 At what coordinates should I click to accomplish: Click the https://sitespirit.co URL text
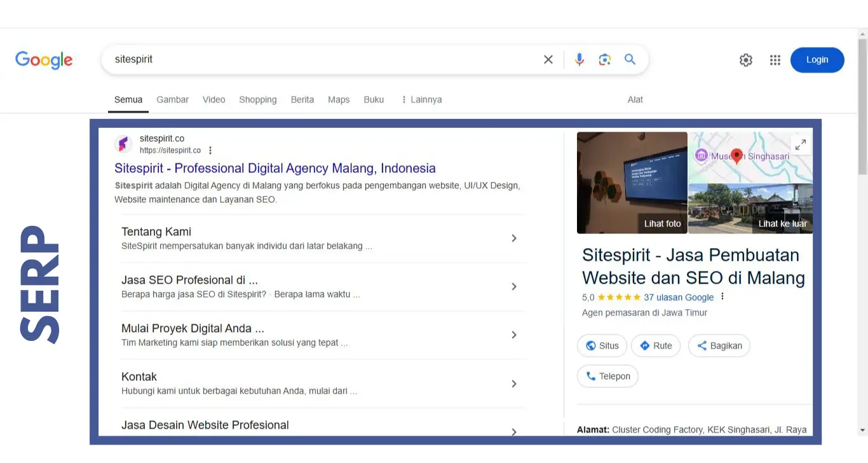[x=170, y=151]
